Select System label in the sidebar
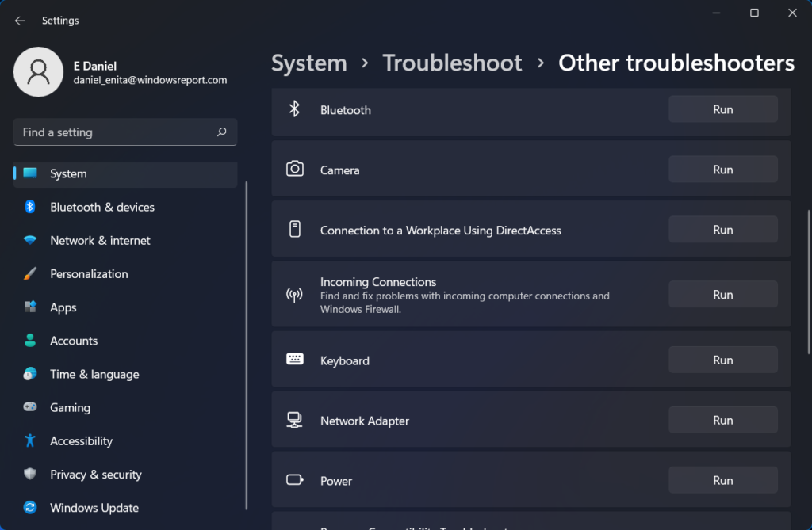Viewport: 812px width, 530px height. [68, 174]
